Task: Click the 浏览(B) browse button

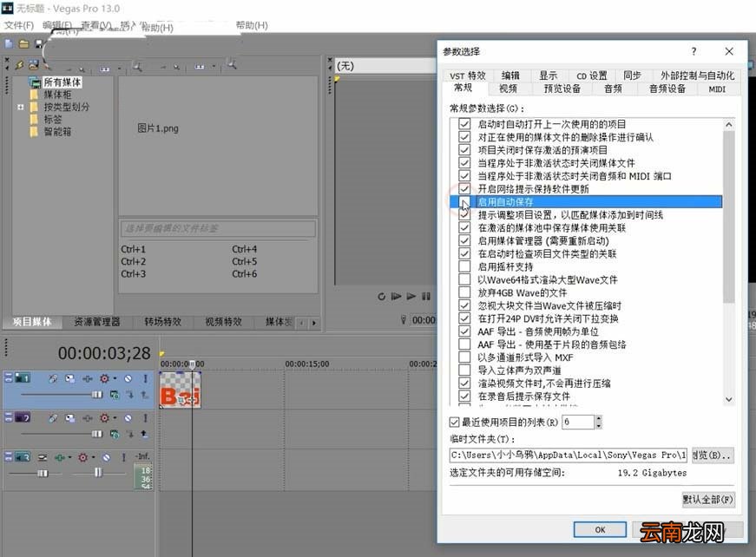Action: click(713, 455)
